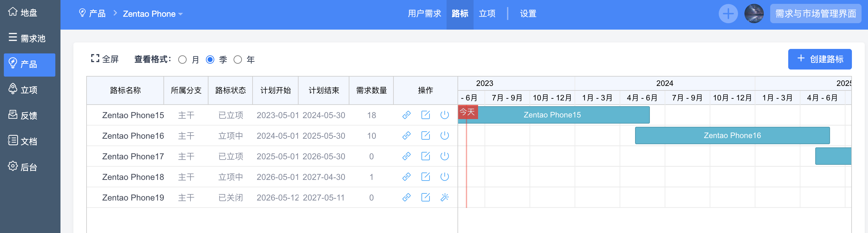Open the user avatar in the header
This screenshot has width=868, height=233.
pos(754,14)
